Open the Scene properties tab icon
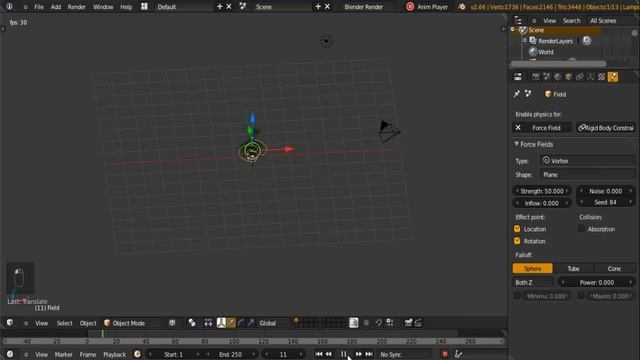Screen dimensions: 640x360 tap(547, 77)
